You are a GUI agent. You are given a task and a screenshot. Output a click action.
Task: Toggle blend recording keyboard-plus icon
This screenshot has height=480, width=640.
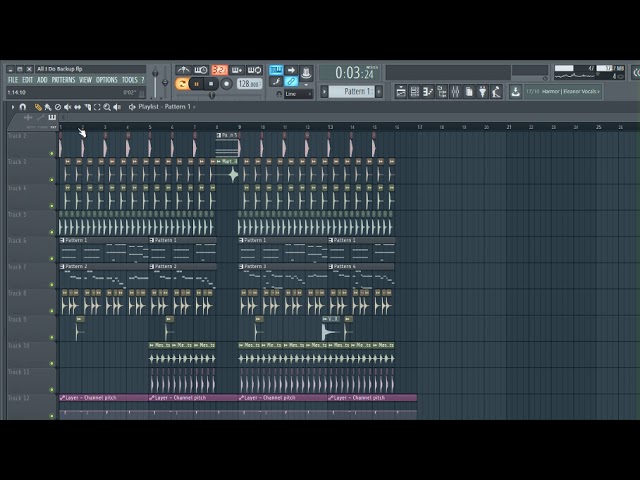[237, 70]
